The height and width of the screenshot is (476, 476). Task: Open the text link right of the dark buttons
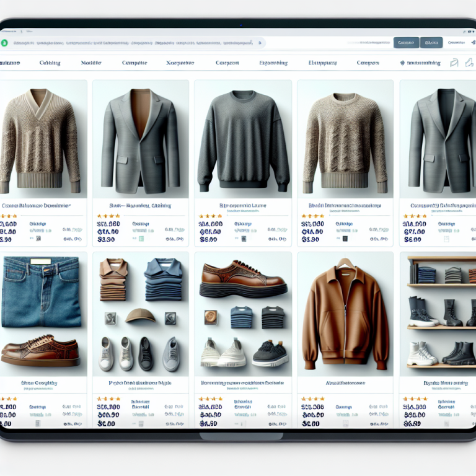click(456, 43)
